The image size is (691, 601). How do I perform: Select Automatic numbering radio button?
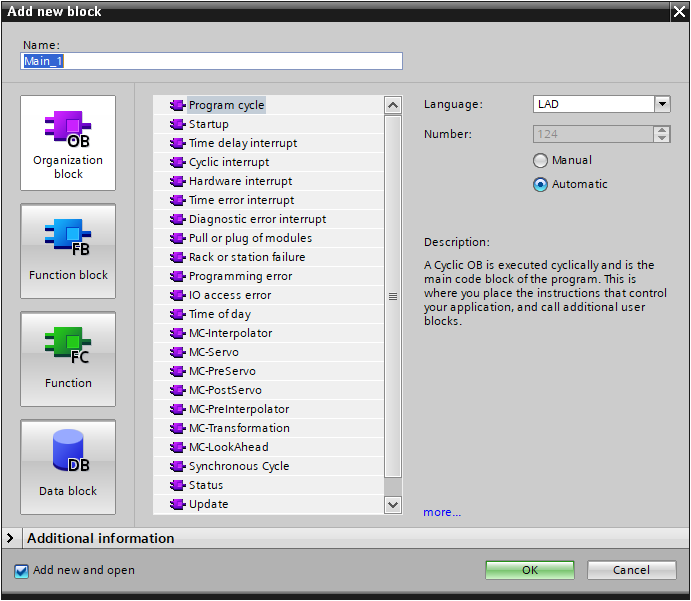click(x=540, y=184)
